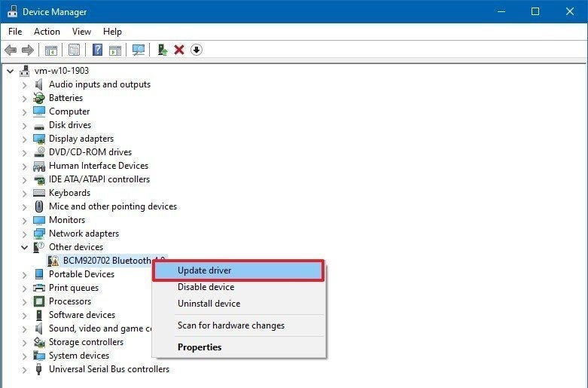The height and width of the screenshot is (388, 588).
Task: Open Properties from the context menu
Action: (239, 347)
